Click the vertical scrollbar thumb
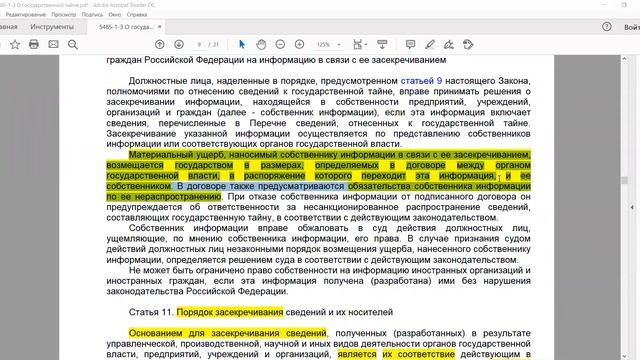Screen dimensions: 640x360 (x=624, y=180)
